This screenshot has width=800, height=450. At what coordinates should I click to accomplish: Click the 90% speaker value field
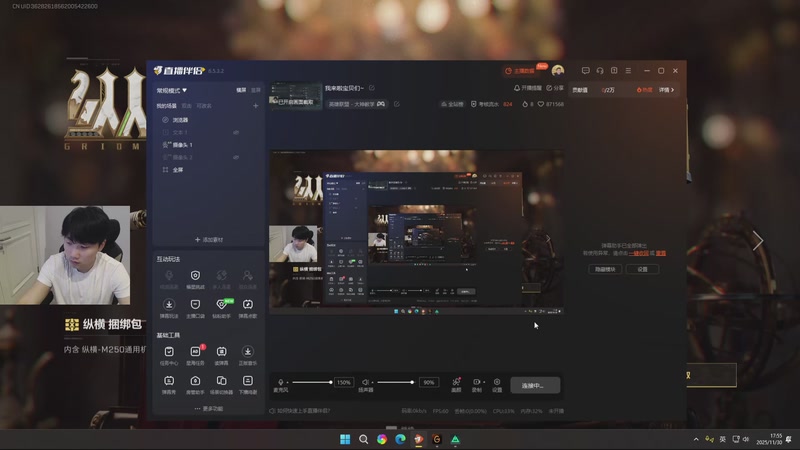point(429,382)
